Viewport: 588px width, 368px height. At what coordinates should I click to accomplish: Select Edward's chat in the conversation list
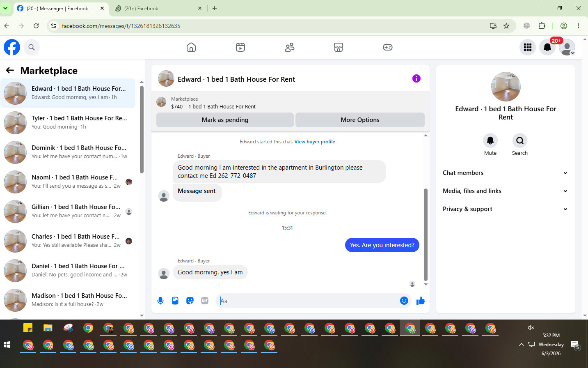point(68,93)
